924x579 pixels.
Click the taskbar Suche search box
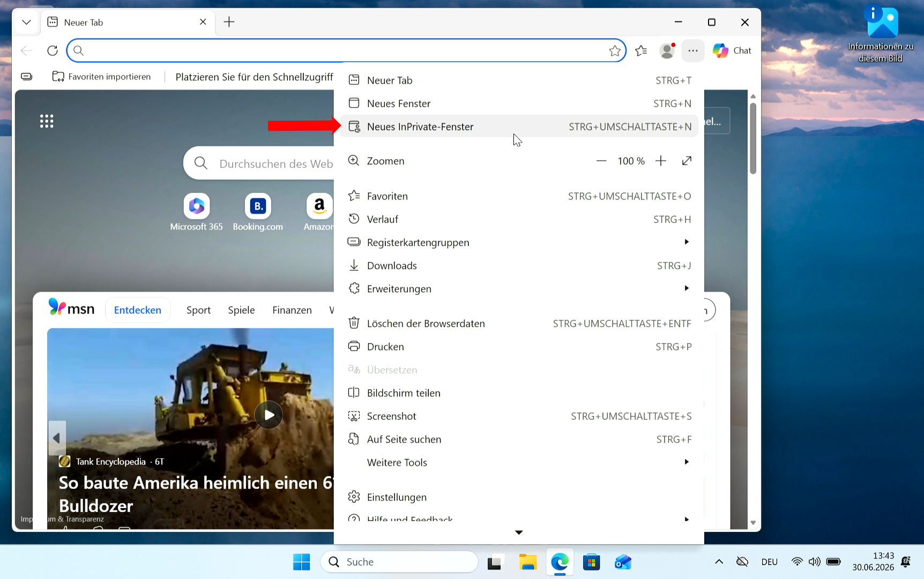click(x=399, y=562)
